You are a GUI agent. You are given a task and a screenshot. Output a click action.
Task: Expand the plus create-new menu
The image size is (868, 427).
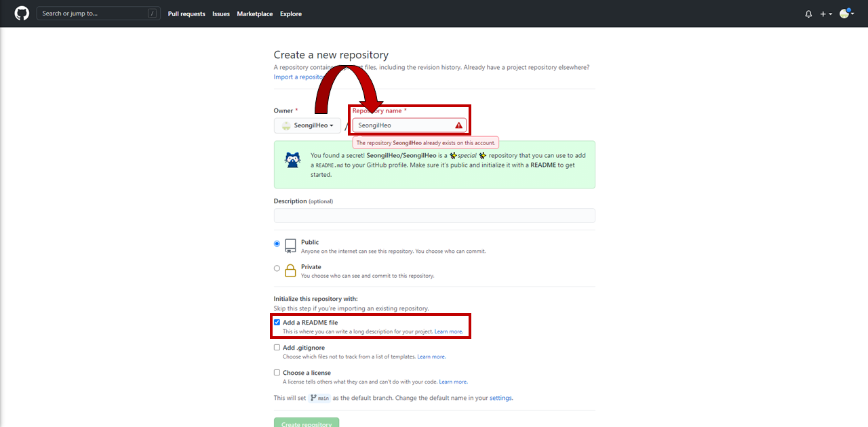click(826, 14)
